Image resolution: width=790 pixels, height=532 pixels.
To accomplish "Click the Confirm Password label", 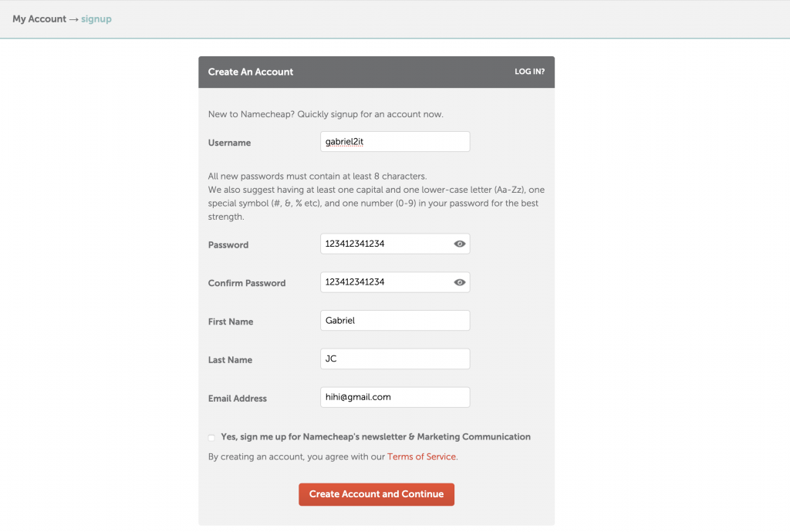I will point(247,284).
